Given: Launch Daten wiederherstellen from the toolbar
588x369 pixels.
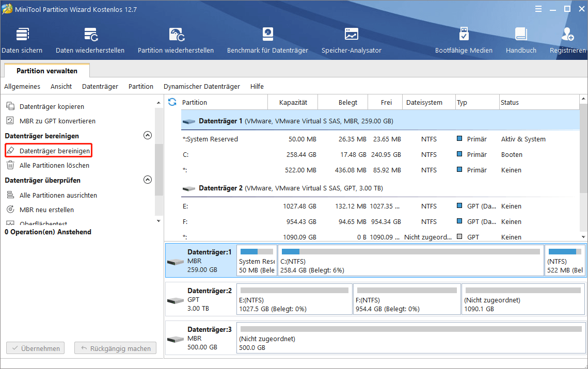Looking at the screenshot, I should pos(90,40).
